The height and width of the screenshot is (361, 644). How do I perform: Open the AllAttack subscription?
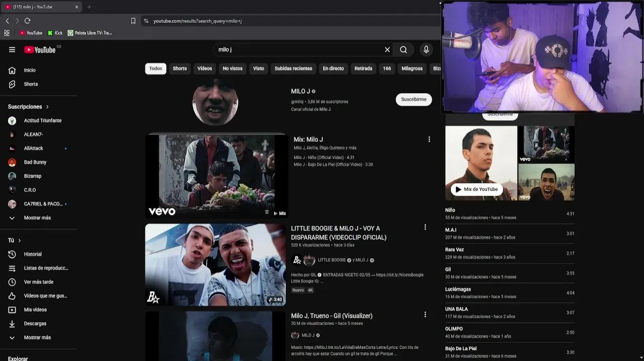pyautogui.click(x=33, y=148)
